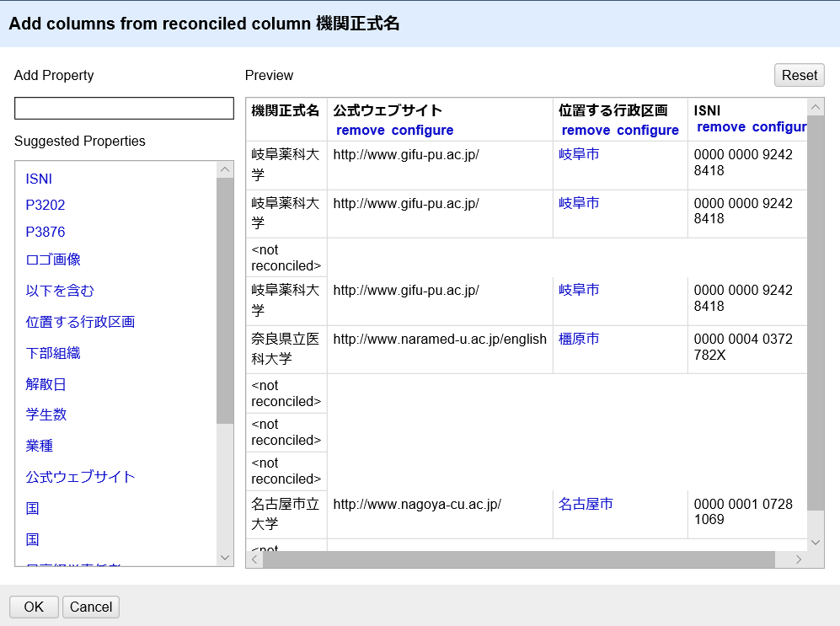The width and height of the screenshot is (840, 626).
Task: Confirm with the OK button
Action: [34, 607]
